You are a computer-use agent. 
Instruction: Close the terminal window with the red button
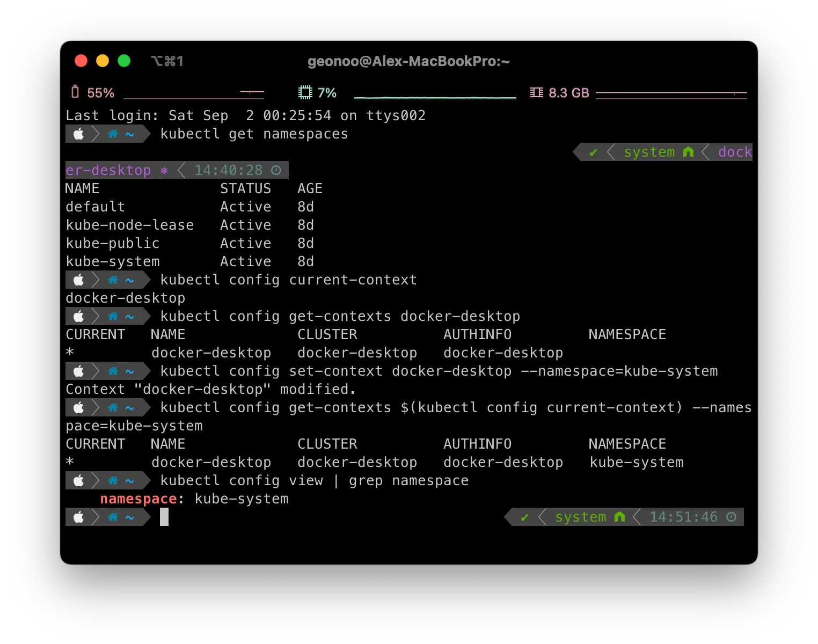pyautogui.click(x=81, y=61)
